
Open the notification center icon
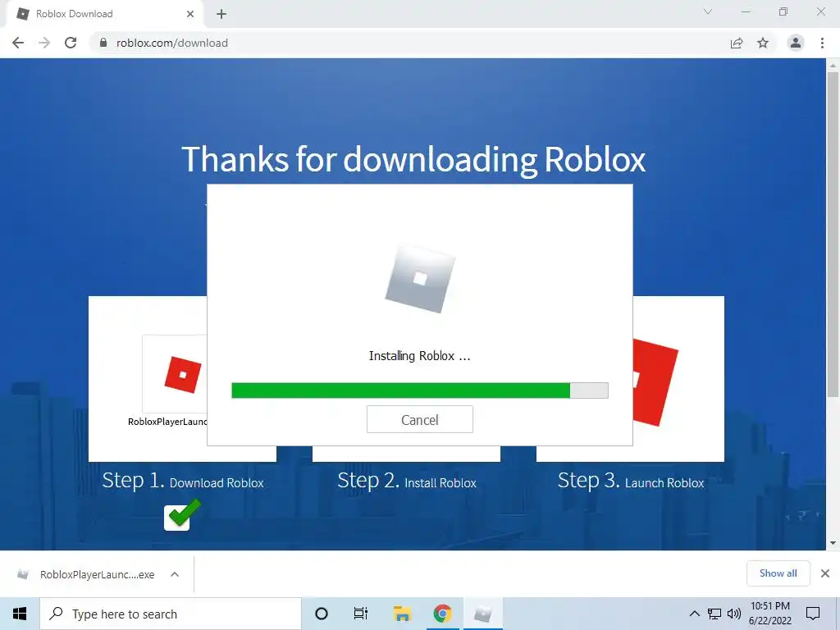coord(813,614)
